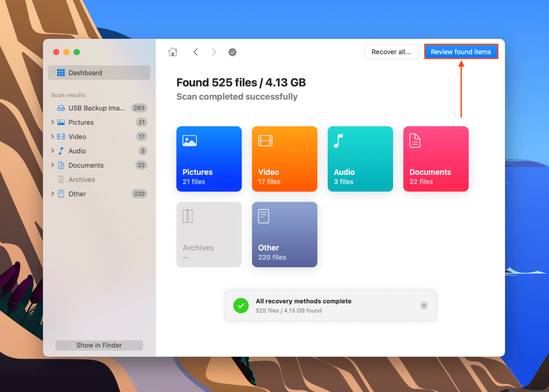Click the red close window button
The image size is (549, 392).
(56, 52)
